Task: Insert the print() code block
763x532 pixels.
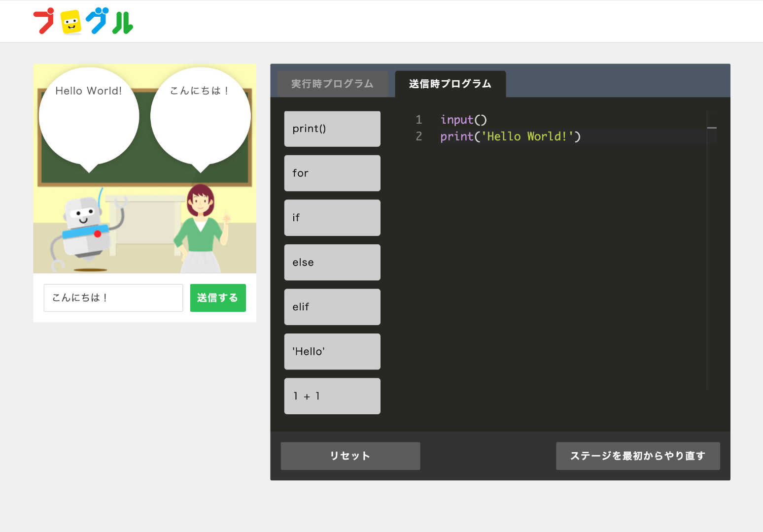Action: 332,129
